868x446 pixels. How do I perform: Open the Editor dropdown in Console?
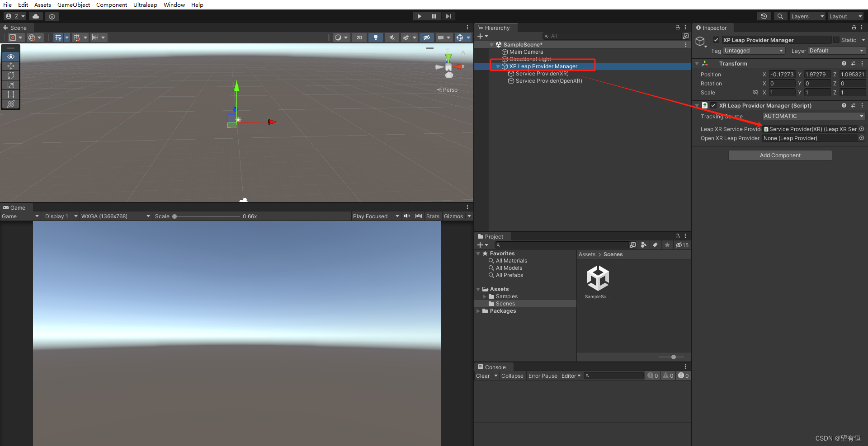(571, 376)
